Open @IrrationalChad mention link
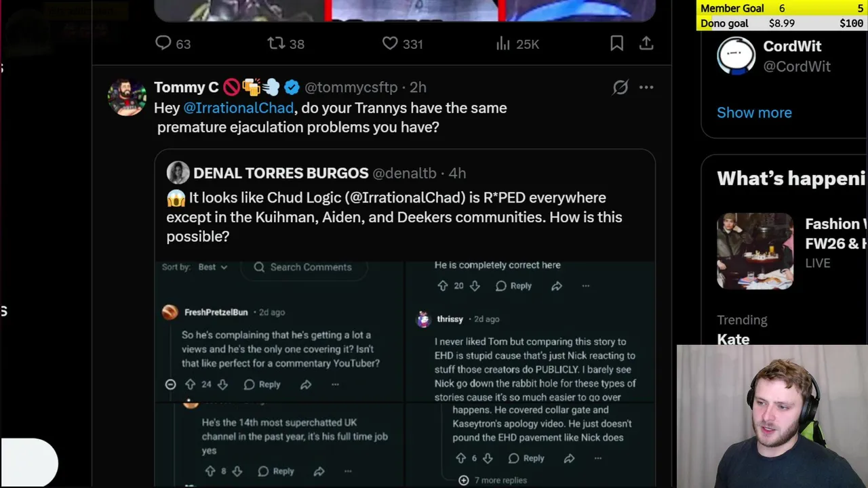The height and width of the screenshot is (488, 868). [x=238, y=108]
